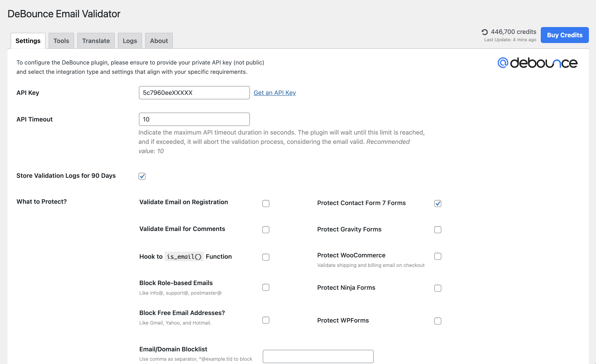This screenshot has width=596, height=364.
Task: Tick the Hook to is_email() Function checkbox
Action: (x=266, y=257)
